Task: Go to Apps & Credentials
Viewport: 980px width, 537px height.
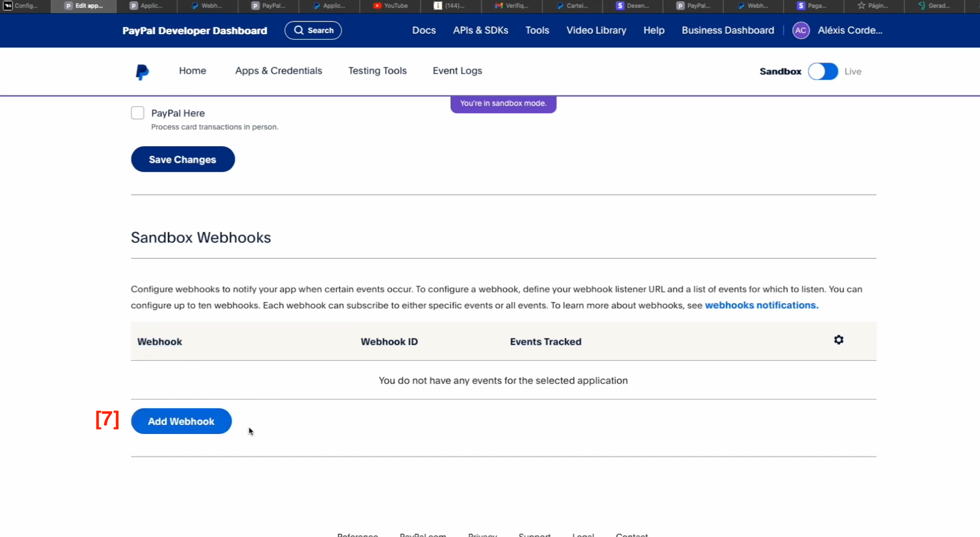Action: 278,71
